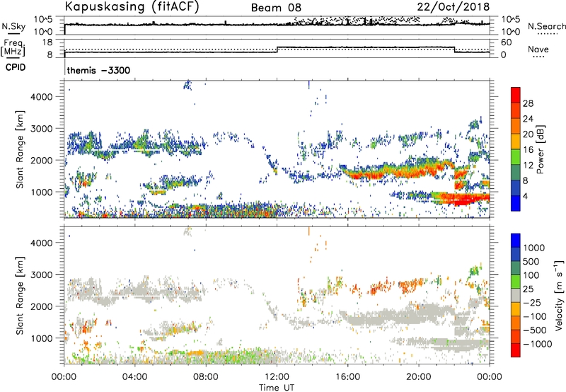Click the 'Time UT' axis title
Viewport: 566px width, 392px height.
coord(277,388)
